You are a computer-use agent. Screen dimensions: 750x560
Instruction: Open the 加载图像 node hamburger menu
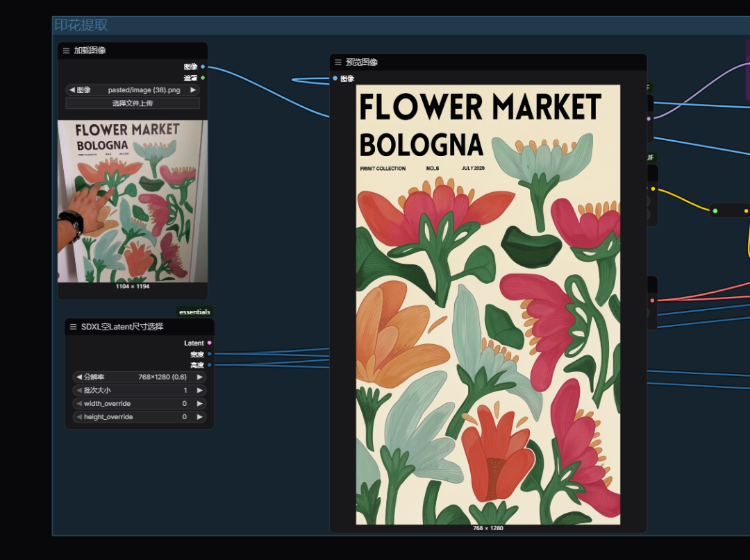66,51
